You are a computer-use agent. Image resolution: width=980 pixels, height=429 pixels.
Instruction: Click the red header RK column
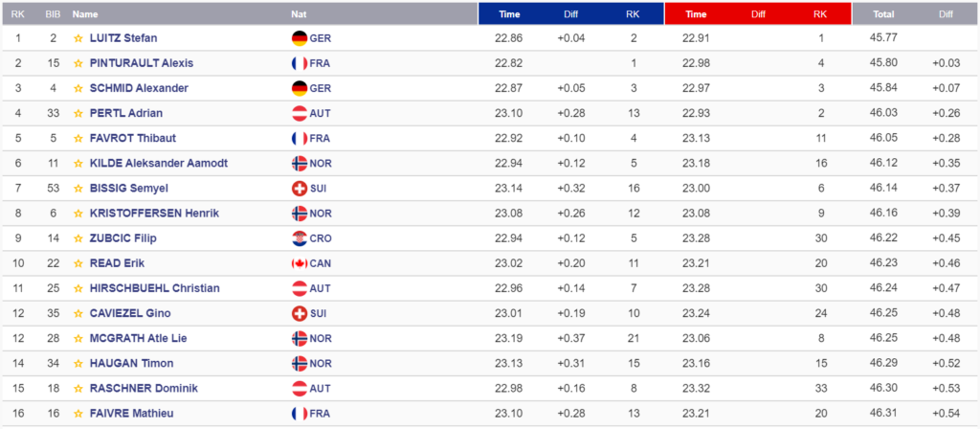click(x=820, y=14)
